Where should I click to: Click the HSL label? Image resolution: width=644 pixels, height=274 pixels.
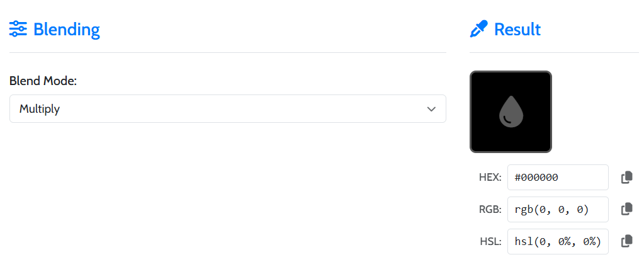coord(490,241)
